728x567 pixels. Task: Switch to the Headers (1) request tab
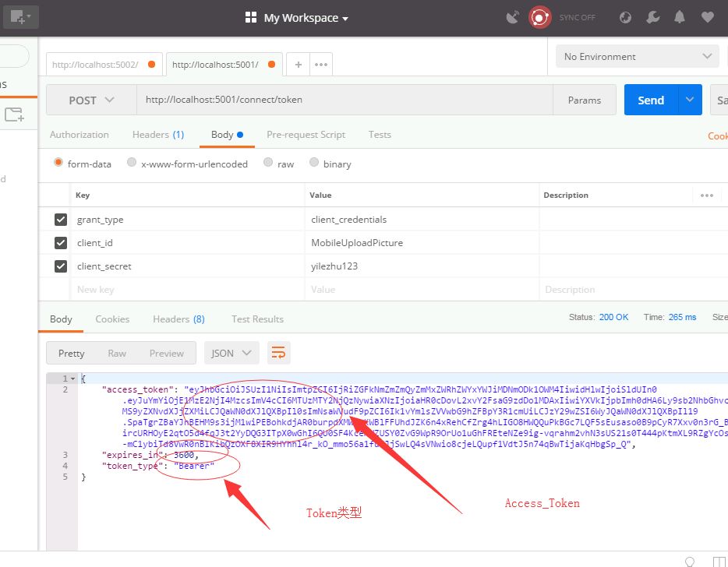click(157, 135)
